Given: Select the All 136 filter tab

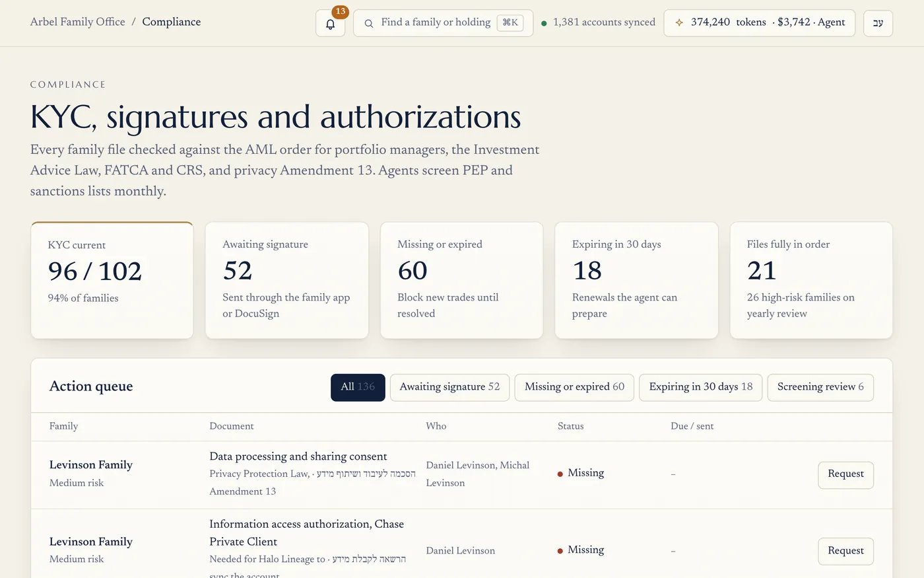Looking at the screenshot, I should click(x=358, y=387).
